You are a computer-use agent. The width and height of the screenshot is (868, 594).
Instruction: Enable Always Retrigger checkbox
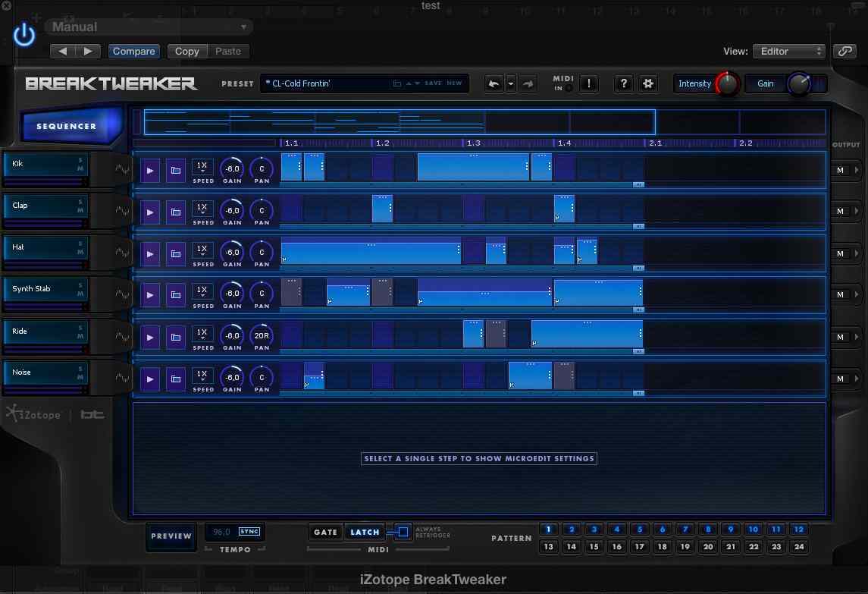[403, 532]
